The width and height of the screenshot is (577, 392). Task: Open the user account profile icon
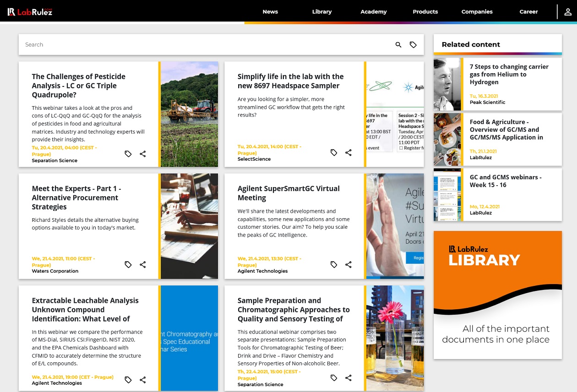[x=568, y=12]
